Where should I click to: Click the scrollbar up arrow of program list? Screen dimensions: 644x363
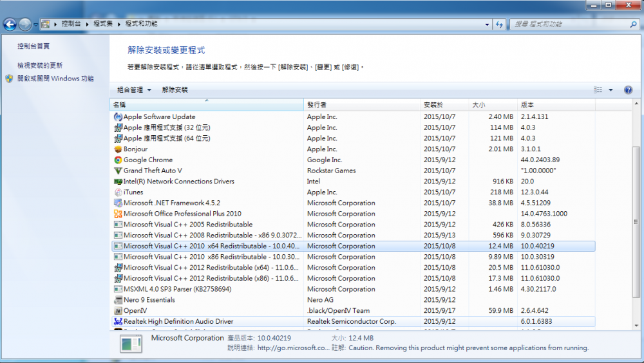[x=636, y=104]
